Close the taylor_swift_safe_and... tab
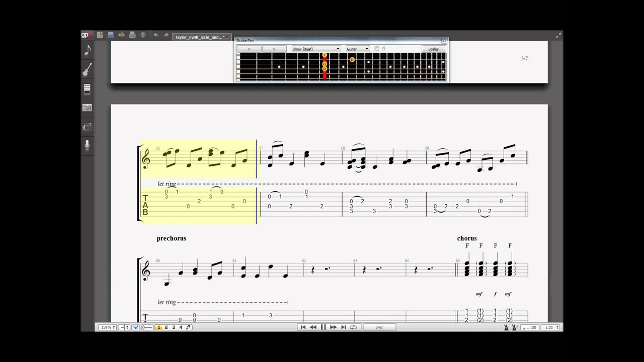 227,37
